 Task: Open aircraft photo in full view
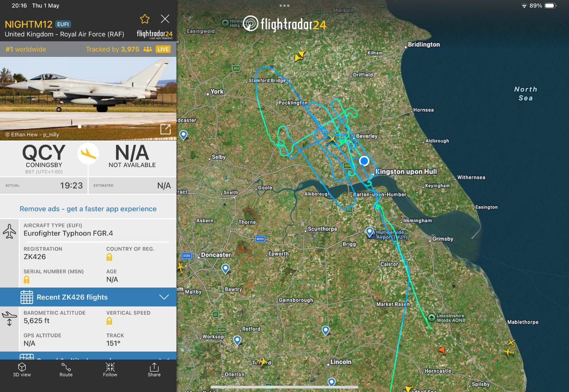coord(165,129)
